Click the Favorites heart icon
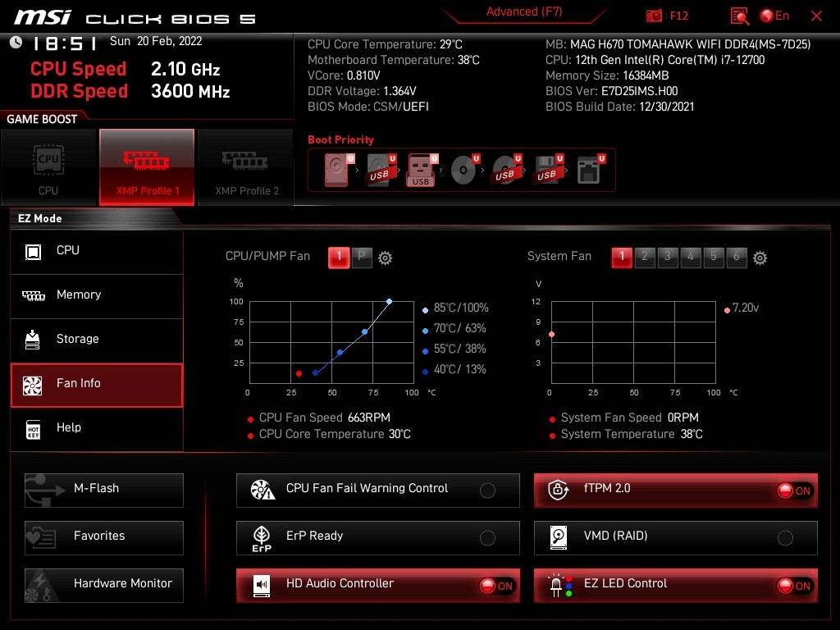Image resolution: width=840 pixels, height=630 pixels. (42, 537)
